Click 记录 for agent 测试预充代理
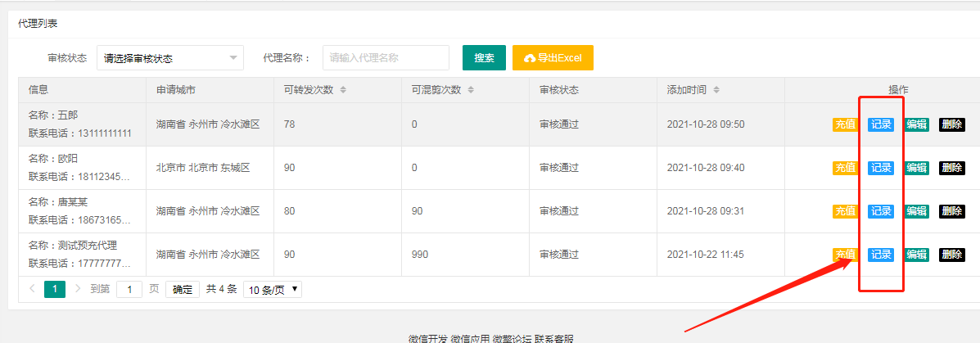Screen dimensions: 980x343 coord(881,255)
